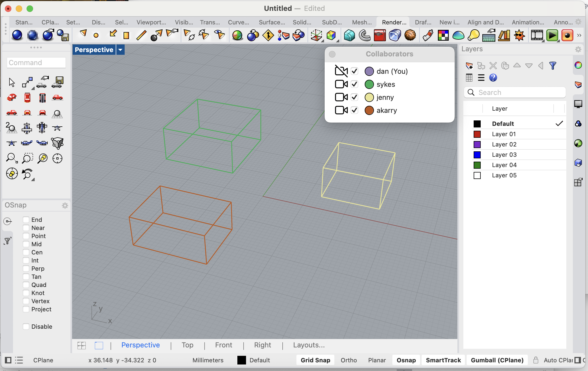Close the Collaborators popup
588x371 pixels.
[x=332, y=54]
